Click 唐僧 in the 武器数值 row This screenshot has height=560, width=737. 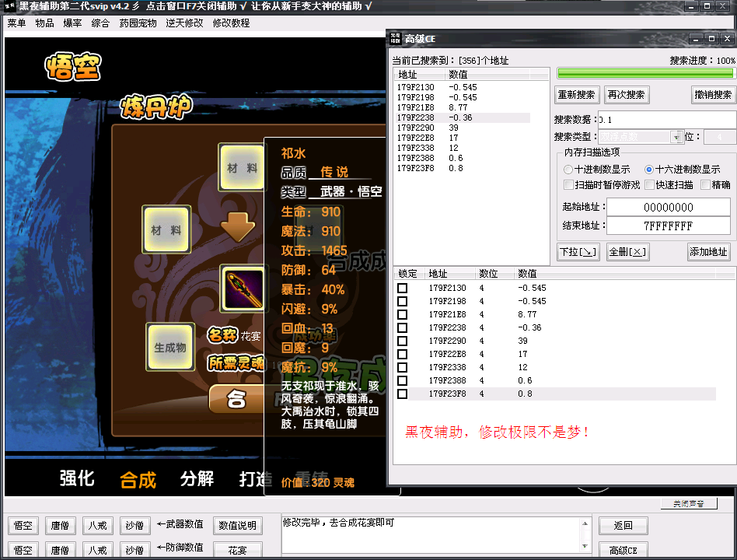click(x=60, y=526)
